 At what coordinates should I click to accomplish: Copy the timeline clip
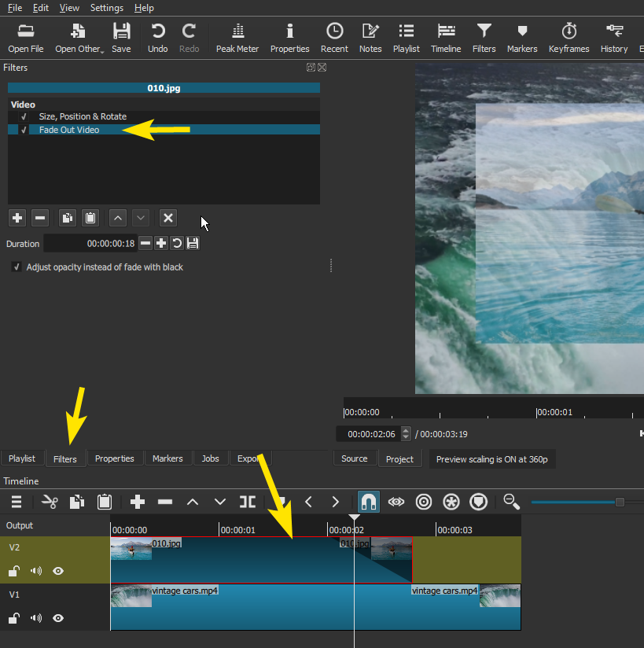coord(77,502)
